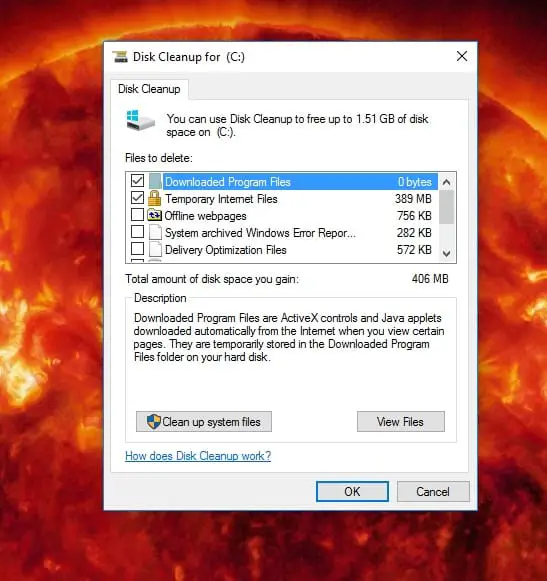Click the document icon for System archived Windows Error Reports

pyautogui.click(x=155, y=233)
